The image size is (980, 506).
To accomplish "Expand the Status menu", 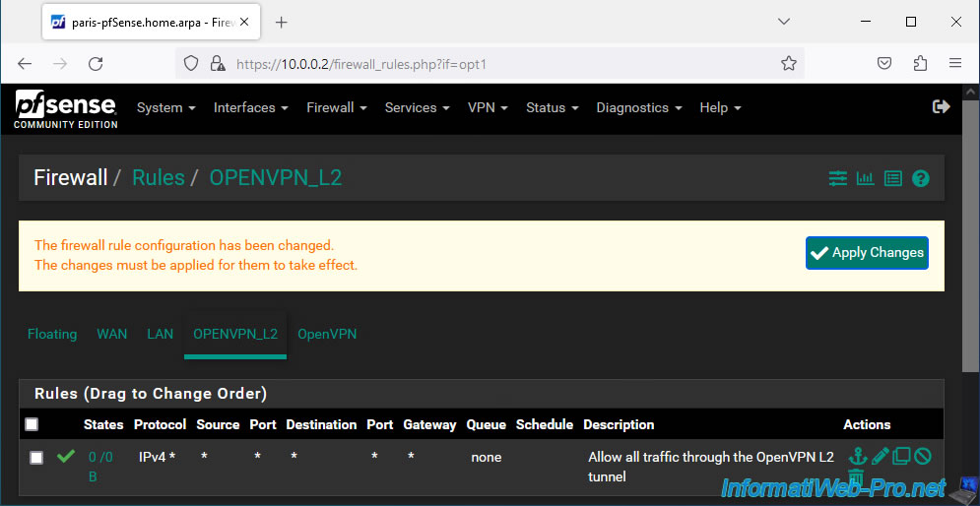I will click(x=553, y=107).
